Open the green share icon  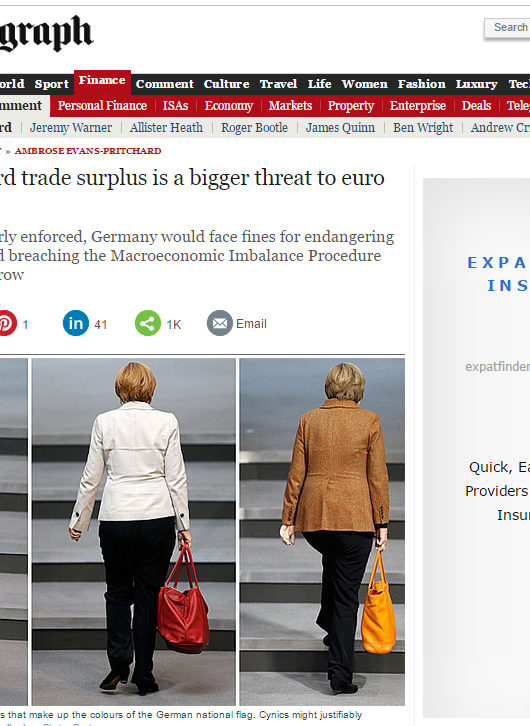click(x=148, y=323)
